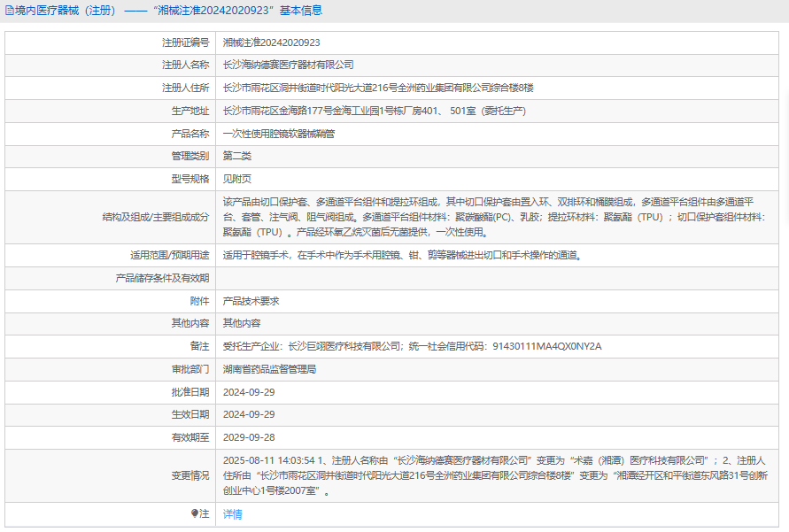Click the 注册人名称 label
The image size is (789, 532).
click(185, 65)
